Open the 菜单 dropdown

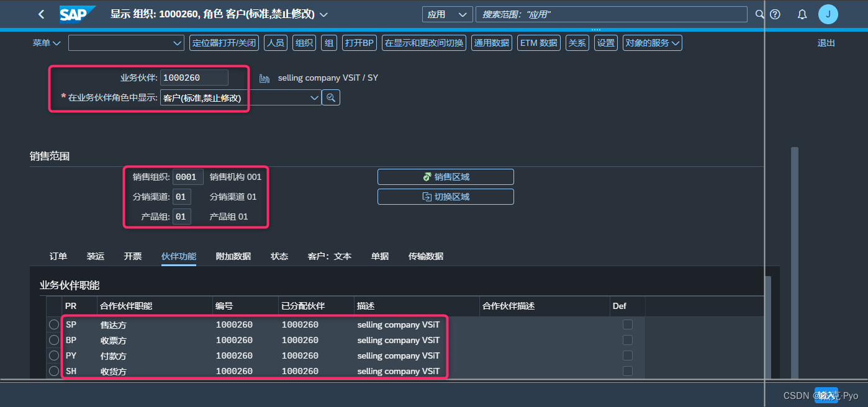click(47, 43)
